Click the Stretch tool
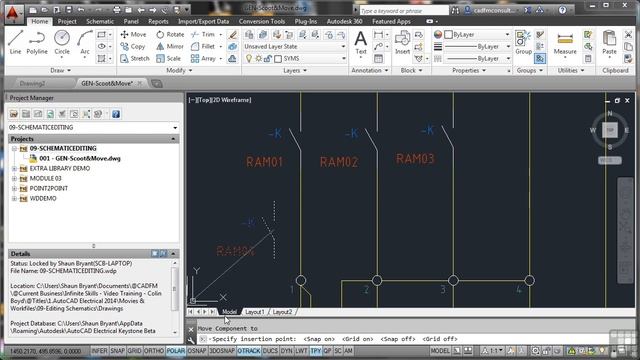Screen dimensions: 640x360 135,58
